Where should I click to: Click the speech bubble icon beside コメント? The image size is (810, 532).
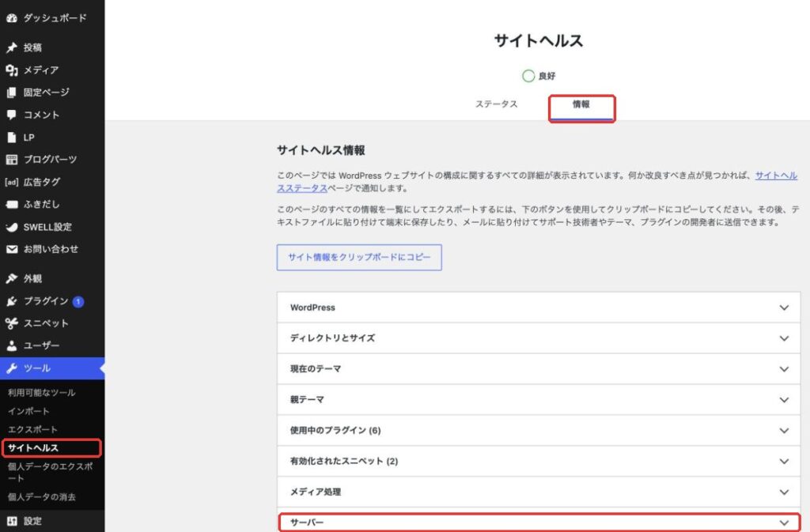tap(11, 115)
